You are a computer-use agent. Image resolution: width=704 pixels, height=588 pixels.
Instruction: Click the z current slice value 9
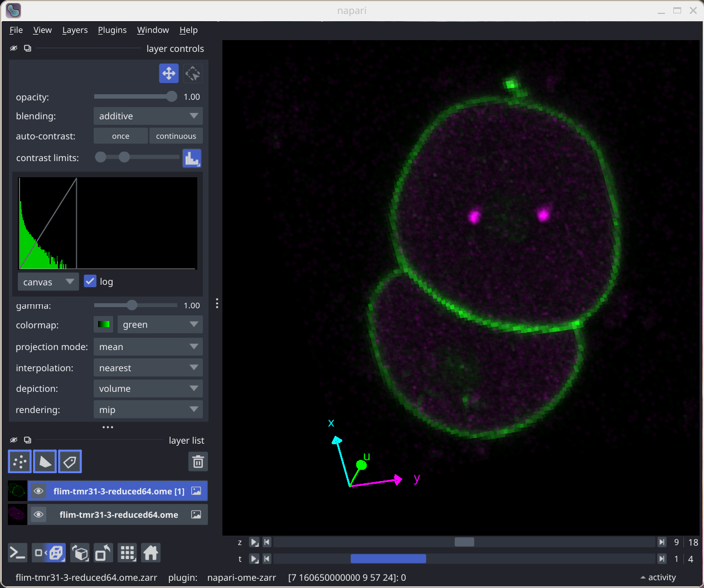click(676, 542)
